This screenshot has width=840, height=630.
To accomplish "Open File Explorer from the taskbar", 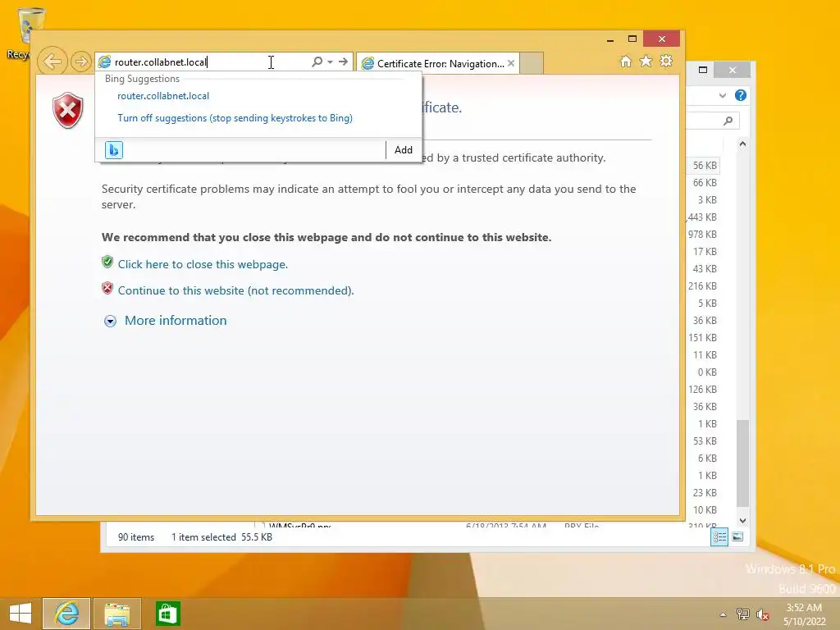I will coord(116,614).
